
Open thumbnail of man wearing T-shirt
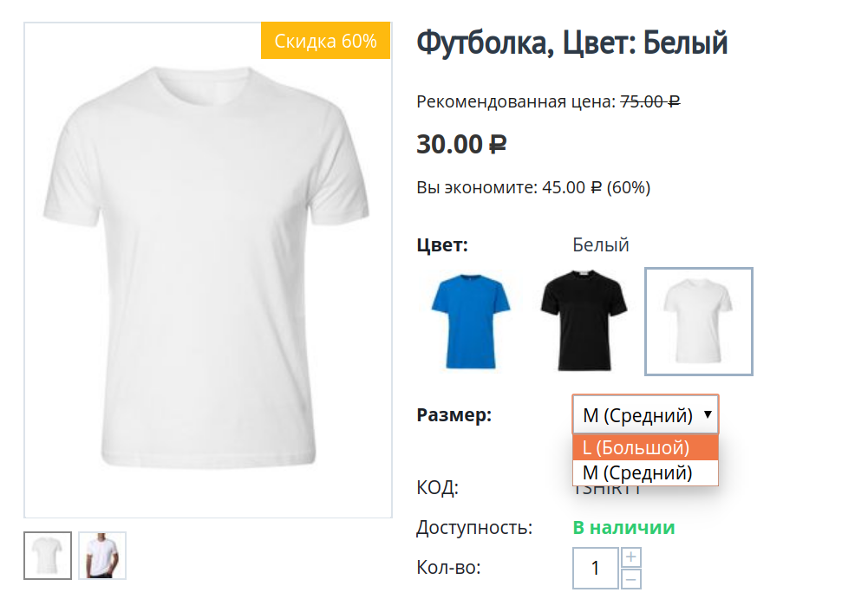coord(102,556)
